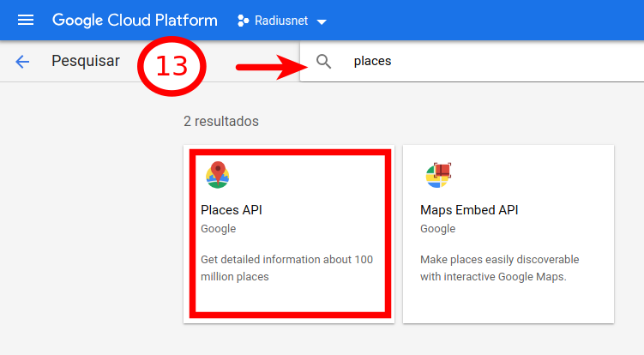Image resolution: width=644 pixels, height=355 pixels.
Task: Click Google vendor label under Places API
Action: [218, 229]
